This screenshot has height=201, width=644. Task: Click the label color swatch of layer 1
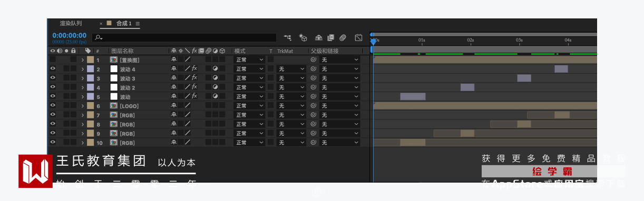coord(90,60)
